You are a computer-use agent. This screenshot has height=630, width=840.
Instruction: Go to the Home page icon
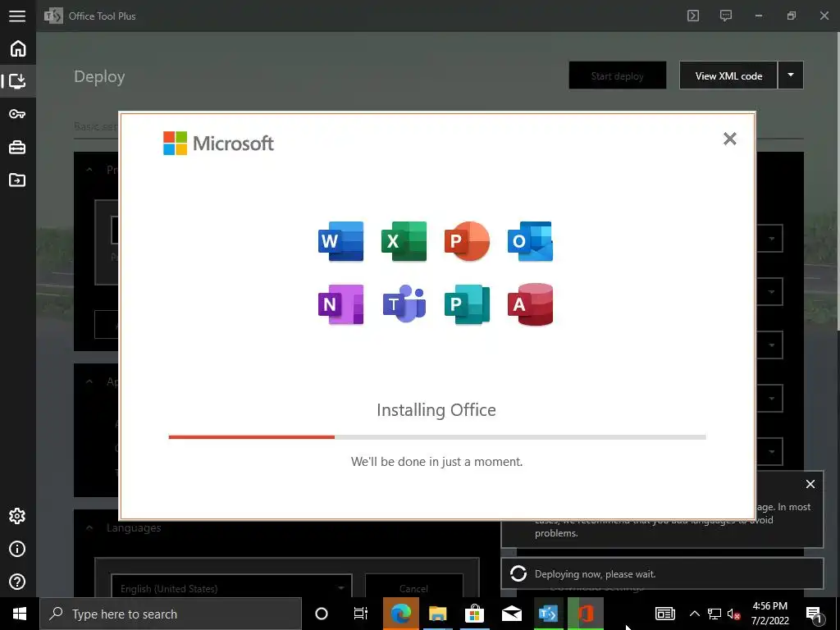pyautogui.click(x=18, y=48)
